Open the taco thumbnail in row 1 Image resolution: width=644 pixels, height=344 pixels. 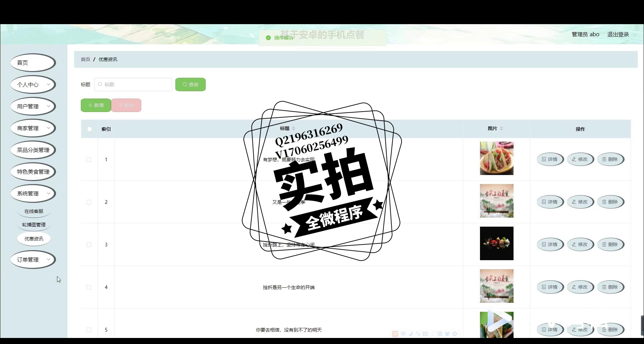pyautogui.click(x=497, y=158)
